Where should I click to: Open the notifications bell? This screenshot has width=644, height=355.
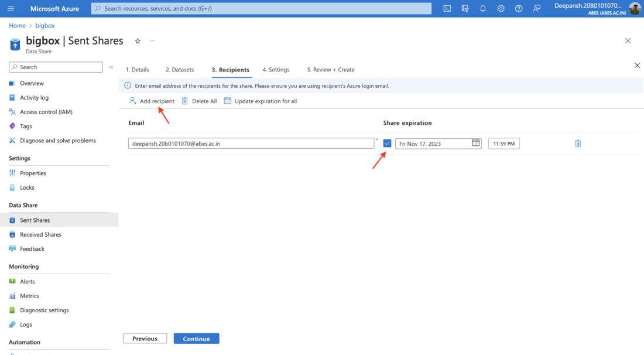483,8
